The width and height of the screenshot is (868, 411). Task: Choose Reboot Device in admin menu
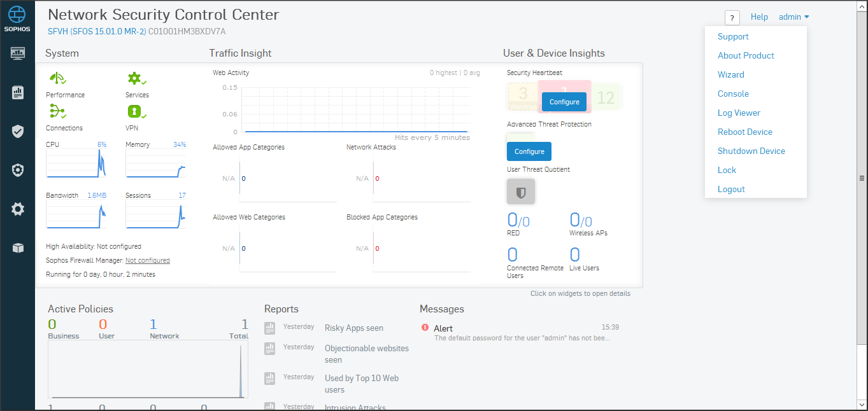744,132
